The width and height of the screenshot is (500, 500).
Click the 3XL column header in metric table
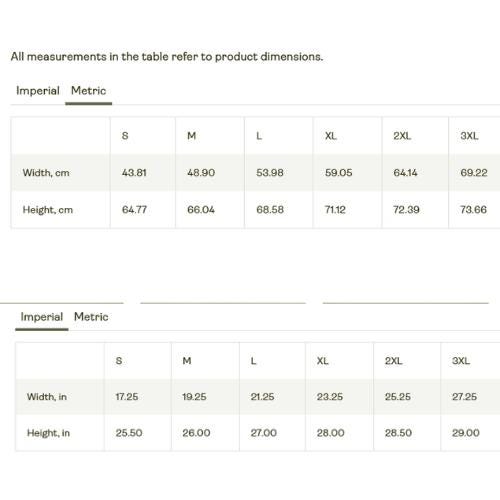tap(469, 136)
